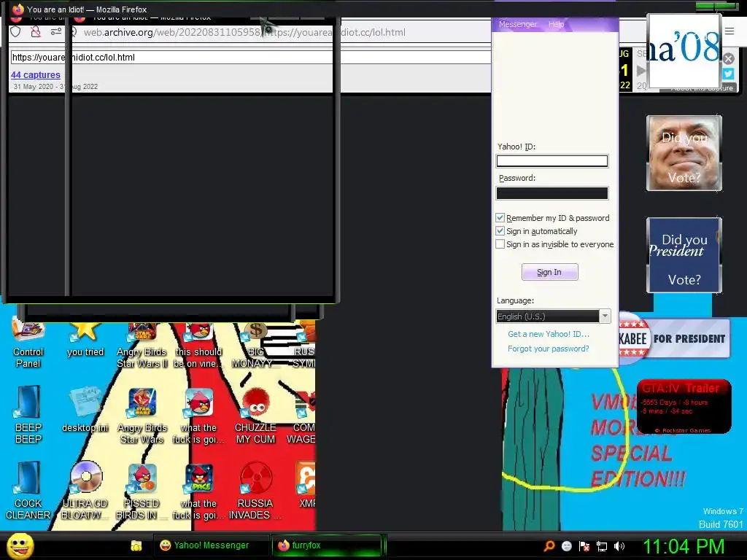This screenshot has height=560, width=747.
Task: Open the red bird icon above CHUZZLE row
Action: click(x=198, y=415)
